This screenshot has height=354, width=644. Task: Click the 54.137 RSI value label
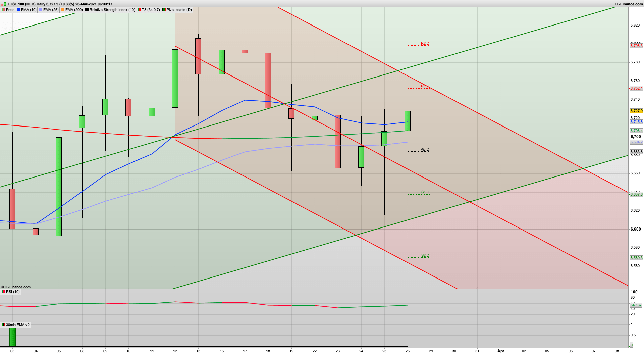pyautogui.click(x=636, y=305)
